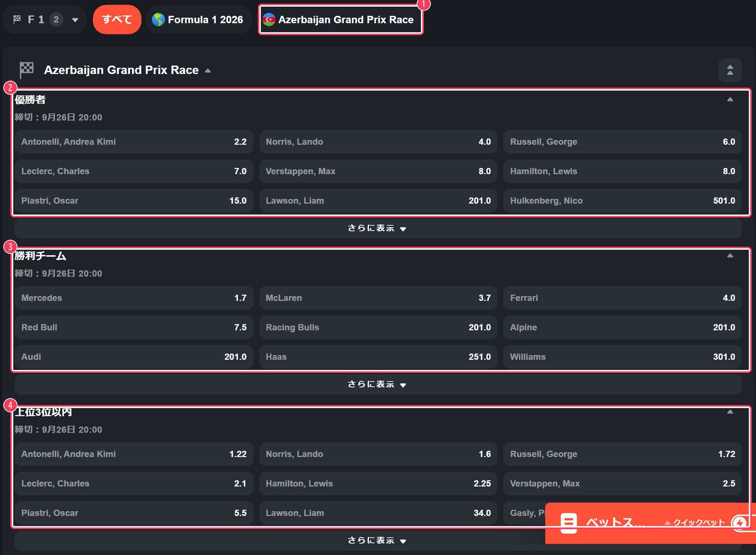Select Russell, George winner odds 6.0

[623, 142]
